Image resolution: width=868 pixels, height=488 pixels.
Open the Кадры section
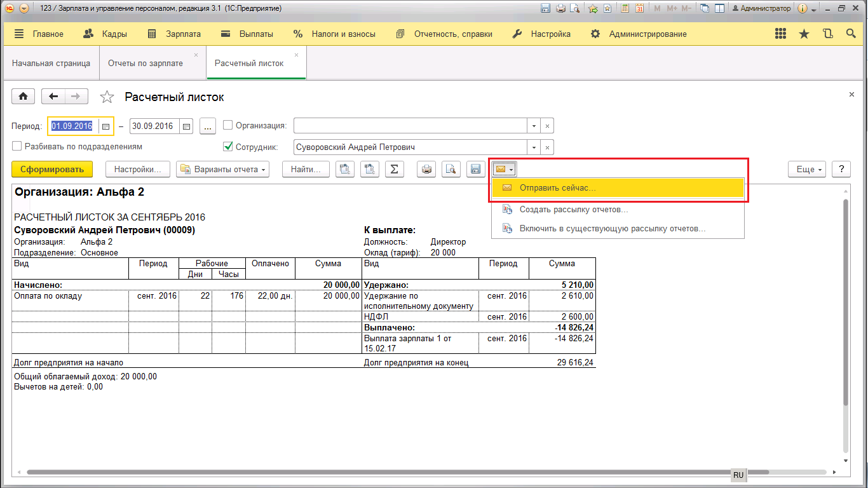coord(105,34)
